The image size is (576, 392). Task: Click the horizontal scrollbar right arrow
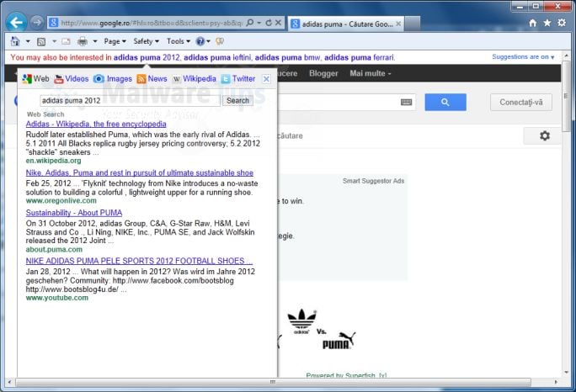click(x=556, y=382)
